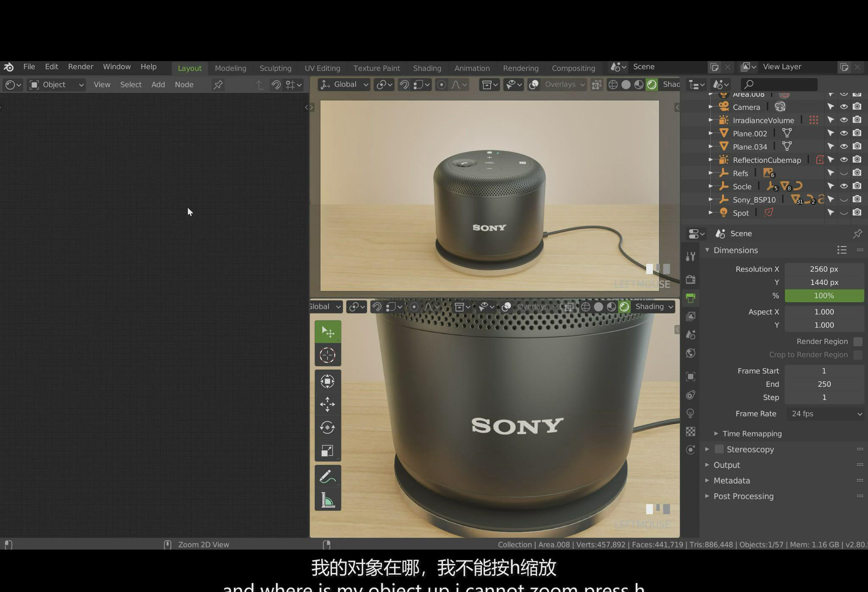Open the View Layer name field
The height and width of the screenshot is (592, 868).
(x=798, y=67)
